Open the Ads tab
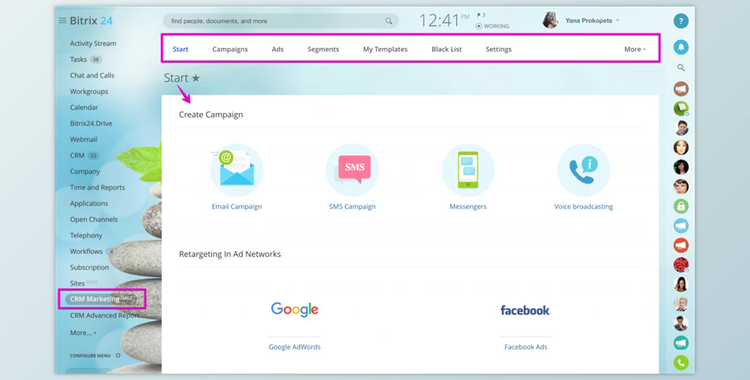The width and height of the screenshot is (750, 380). coord(278,49)
